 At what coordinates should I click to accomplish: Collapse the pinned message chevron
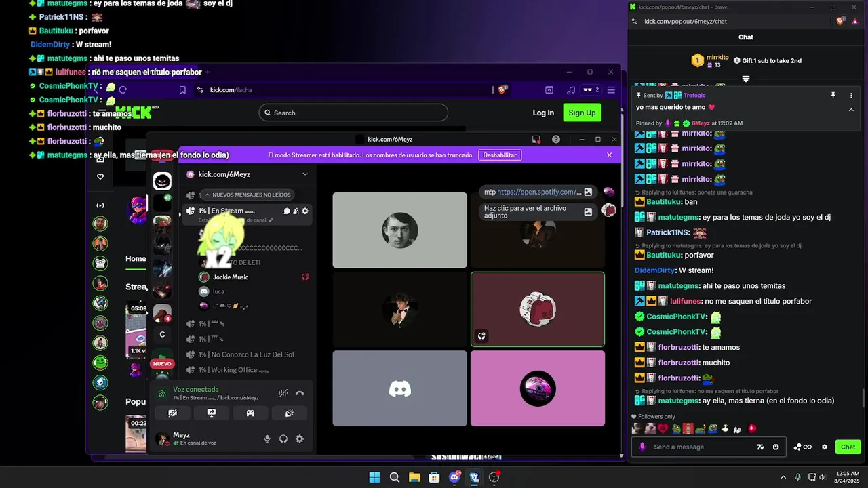851,109
